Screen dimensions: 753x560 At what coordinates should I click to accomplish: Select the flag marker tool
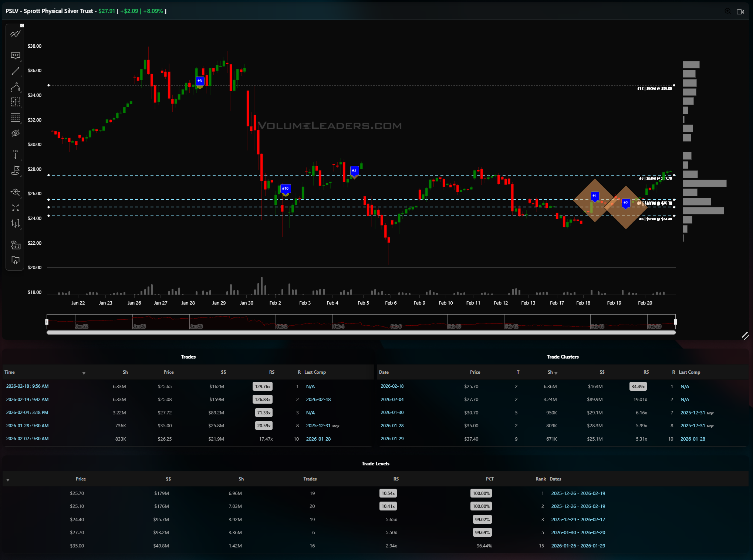tap(15, 170)
